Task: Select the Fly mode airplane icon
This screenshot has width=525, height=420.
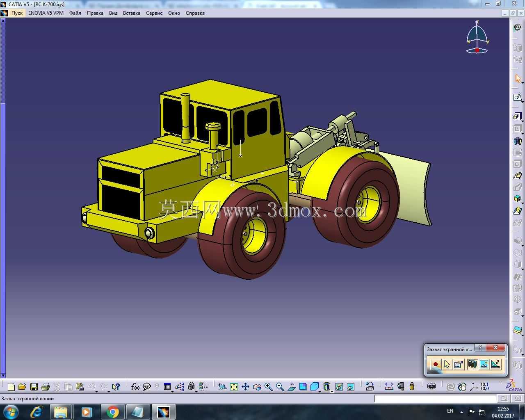Action: [x=223, y=386]
